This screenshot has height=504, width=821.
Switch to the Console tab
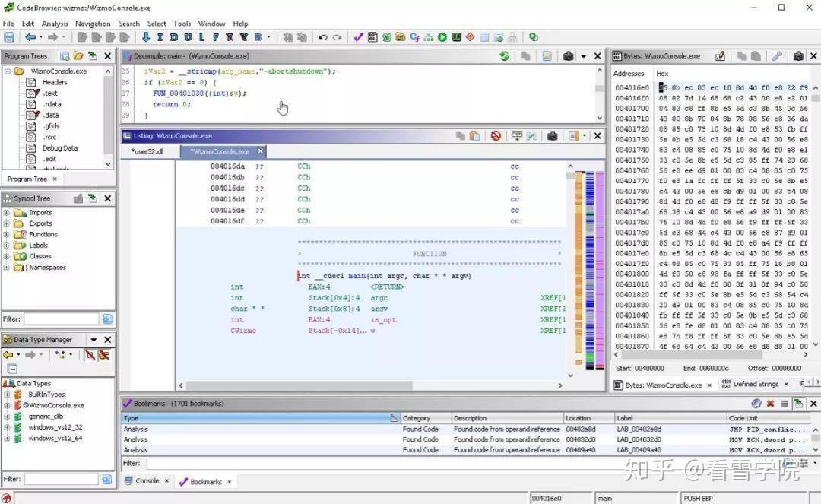147,481
